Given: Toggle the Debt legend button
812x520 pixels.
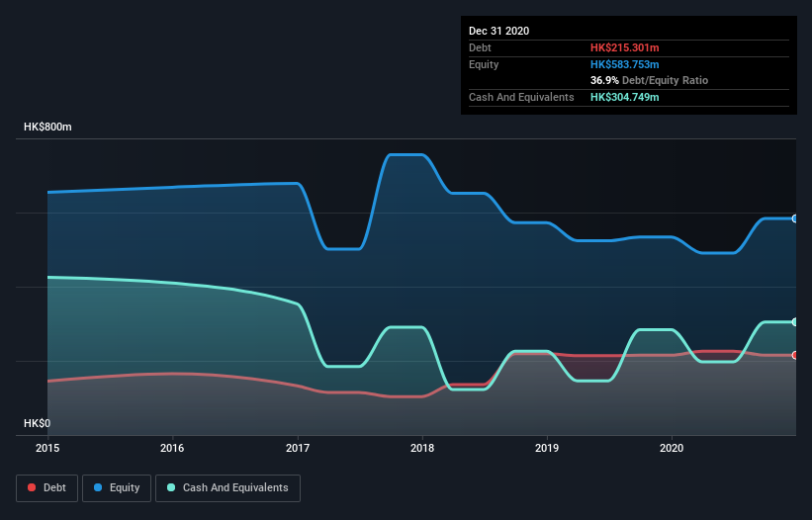Looking at the screenshot, I should [x=47, y=488].
